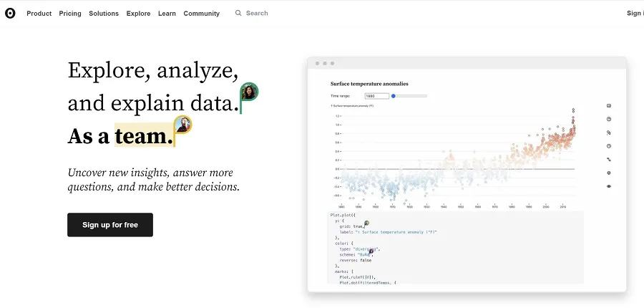Open the Community menu item
The image size is (644, 308).
click(201, 13)
